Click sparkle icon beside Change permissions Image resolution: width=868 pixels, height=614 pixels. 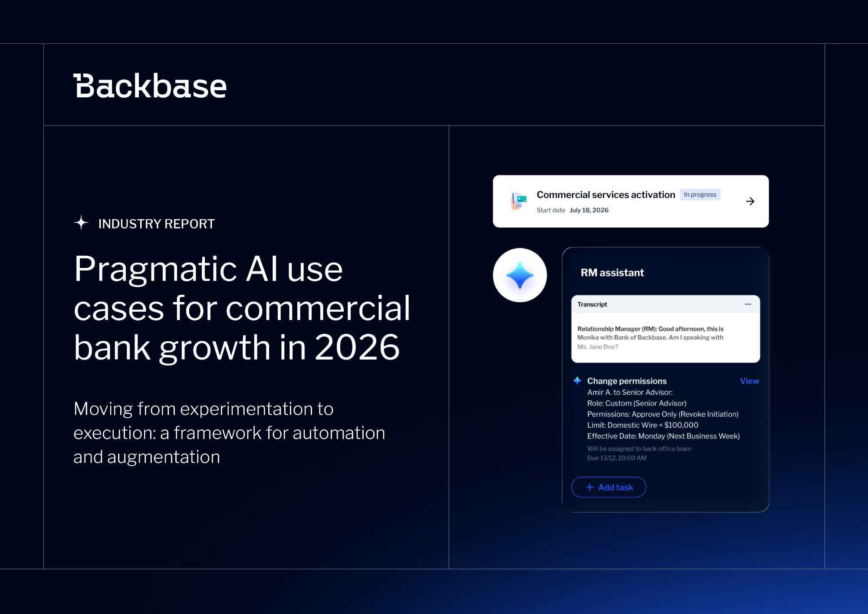577,381
